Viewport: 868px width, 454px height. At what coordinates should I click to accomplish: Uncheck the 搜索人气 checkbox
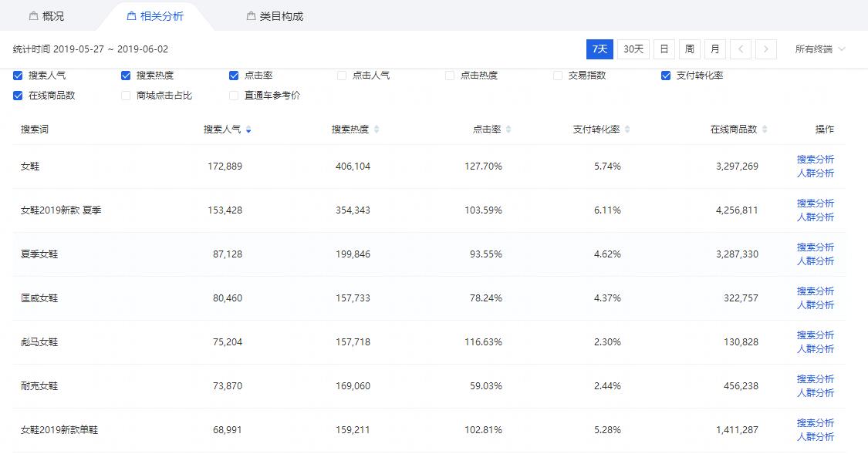click(x=18, y=76)
